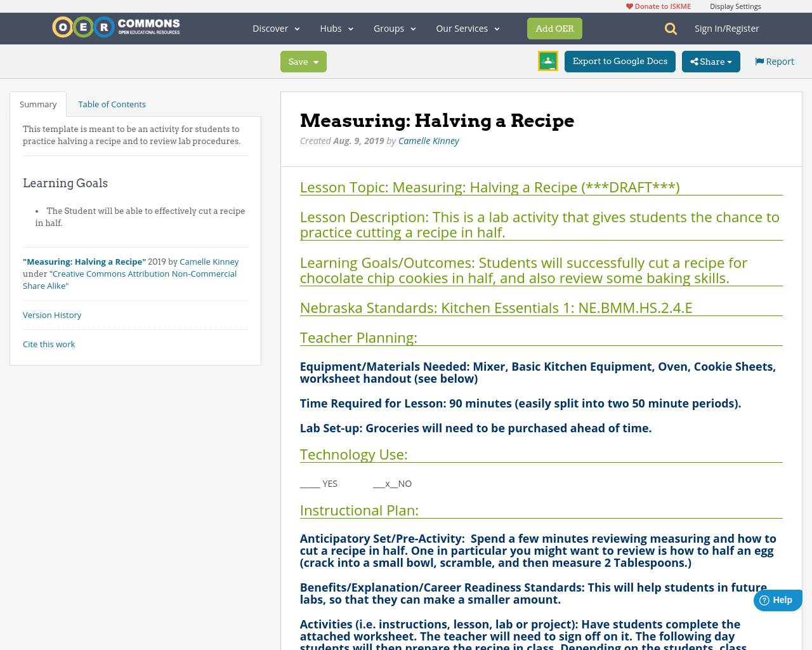Open the Hubs dropdown
This screenshot has width=812, height=650.
coord(336,27)
